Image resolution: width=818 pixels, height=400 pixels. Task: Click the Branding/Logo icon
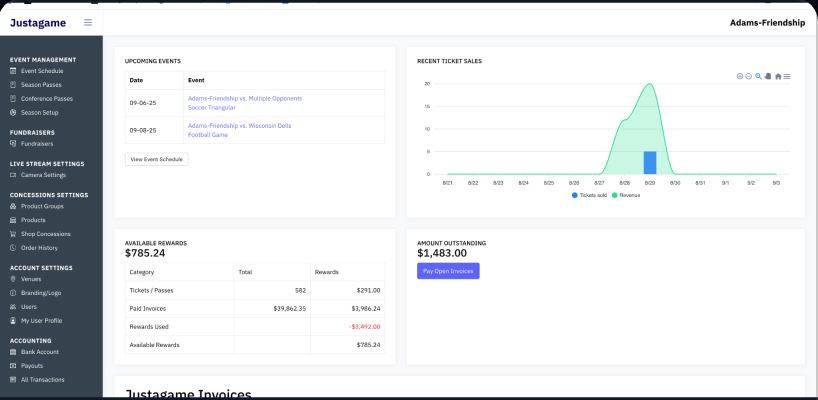[13, 293]
